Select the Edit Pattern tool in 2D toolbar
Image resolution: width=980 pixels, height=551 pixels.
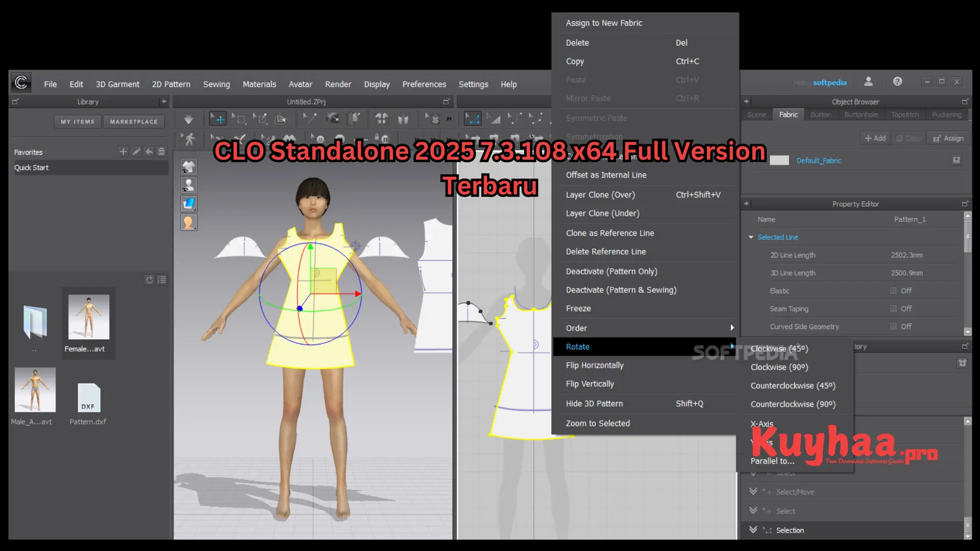[472, 119]
